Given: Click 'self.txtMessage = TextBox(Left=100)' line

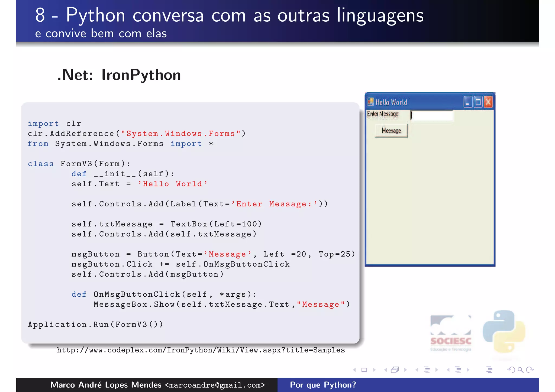Looking at the screenshot, I should click(x=167, y=224).
